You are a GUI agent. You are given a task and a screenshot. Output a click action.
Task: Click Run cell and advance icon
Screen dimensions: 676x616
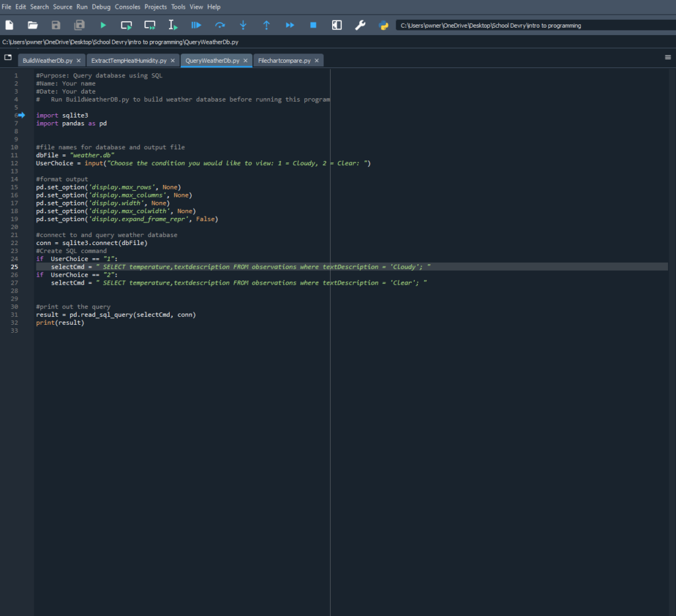[150, 25]
